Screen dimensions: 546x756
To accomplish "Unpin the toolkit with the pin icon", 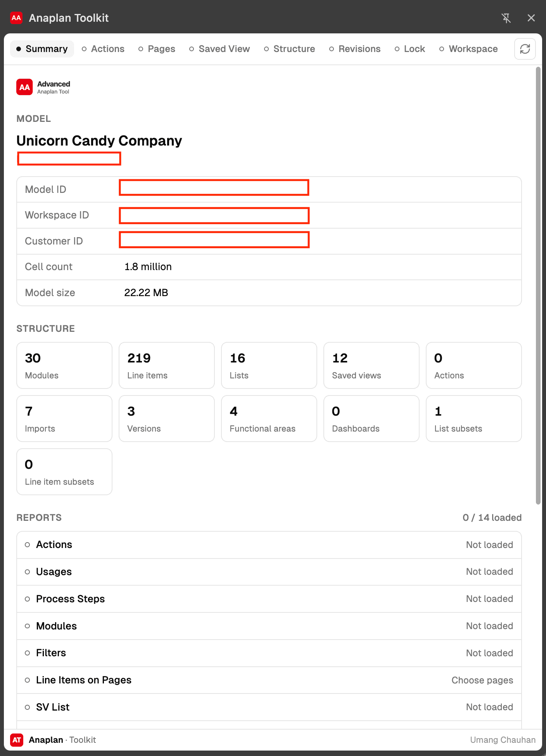I will point(506,18).
